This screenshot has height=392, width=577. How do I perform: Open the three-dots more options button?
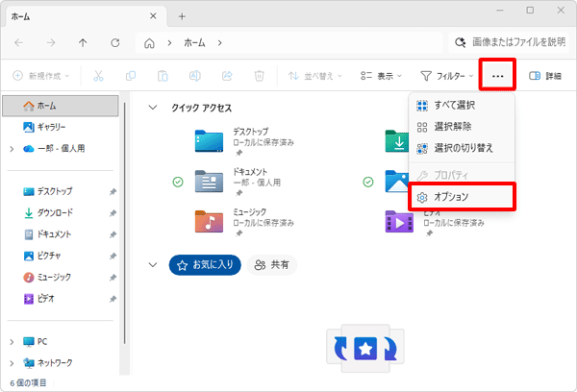tap(497, 76)
